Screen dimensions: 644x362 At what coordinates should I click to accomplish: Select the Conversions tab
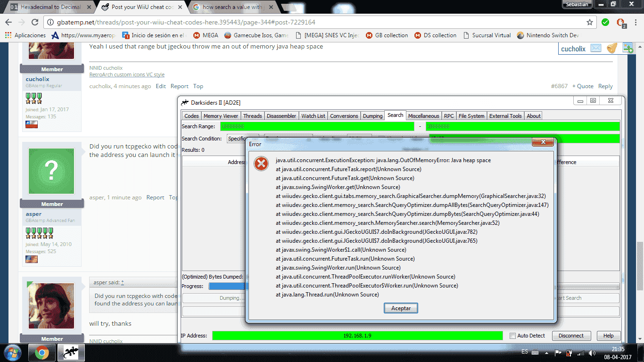click(344, 116)
